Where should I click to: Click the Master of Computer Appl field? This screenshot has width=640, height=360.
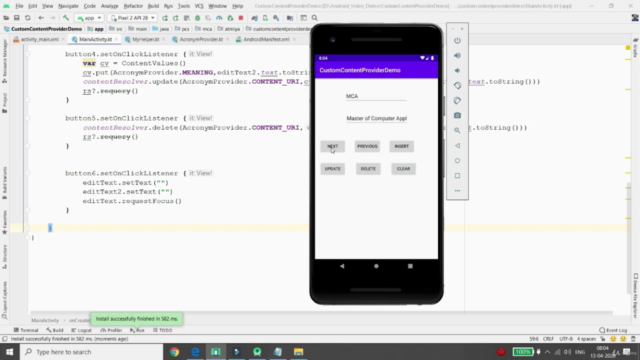[376, 118]
